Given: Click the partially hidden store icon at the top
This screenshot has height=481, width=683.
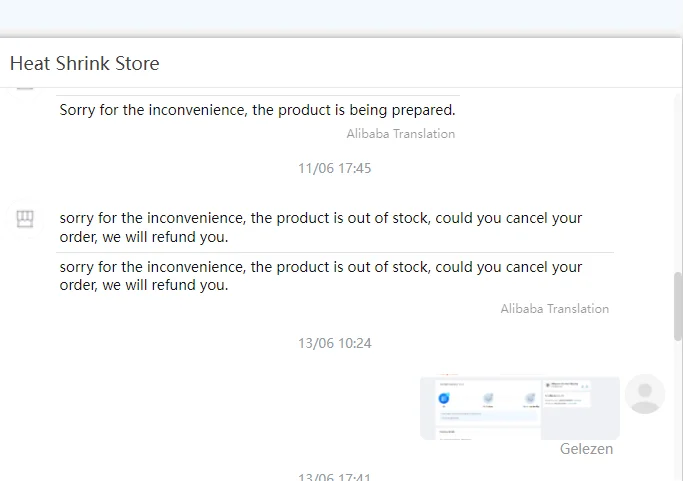Looking at the screenshot, I should pos(25,91).
